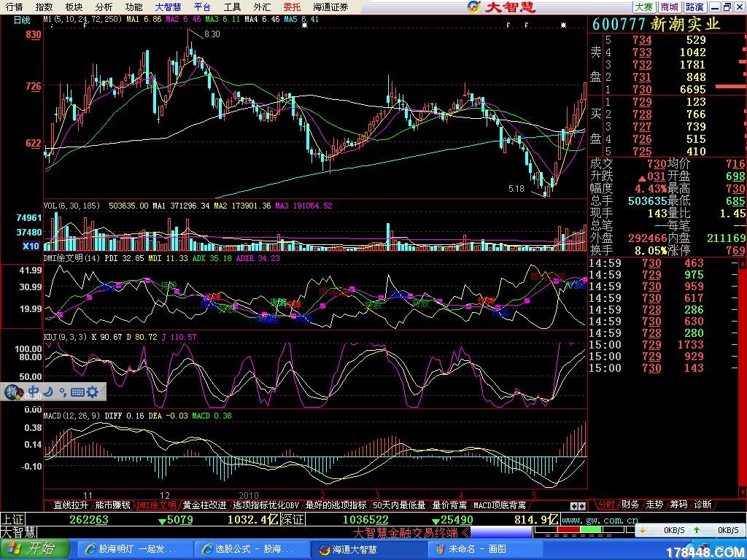Open the 指数 menu

pyautogui.click(x=44, y=7)
